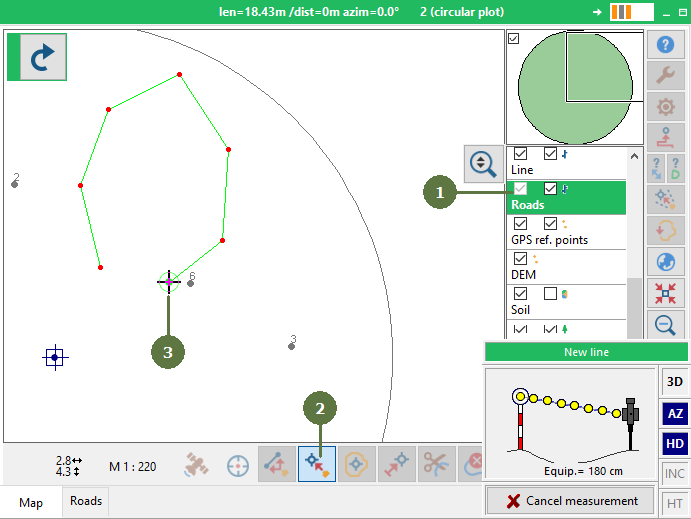Image resolution: width=691 pixels, height=519 pixels.
Task: Click the blue redo arrow button
Action: coord(43,57)
